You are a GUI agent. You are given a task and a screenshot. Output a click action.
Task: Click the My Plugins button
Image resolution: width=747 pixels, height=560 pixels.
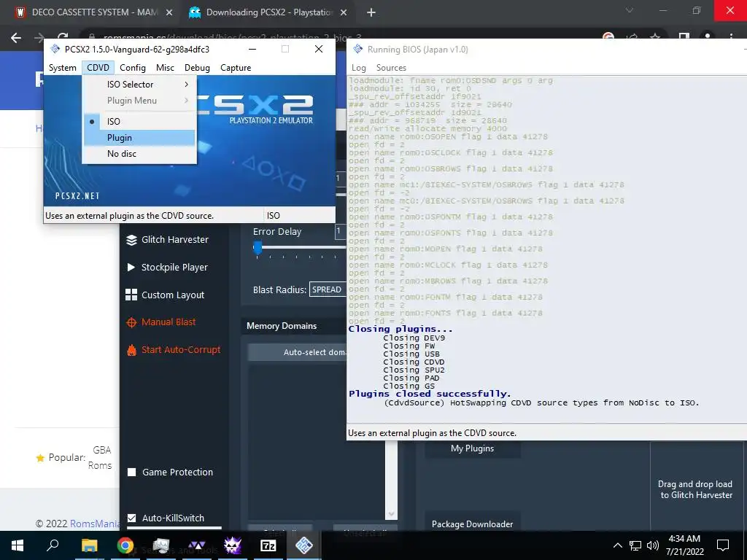coord(472,448)
